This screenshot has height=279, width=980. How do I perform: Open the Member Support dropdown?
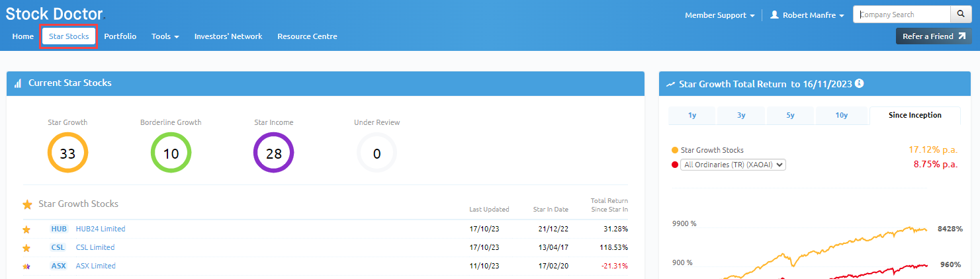(x=719, y=15)
